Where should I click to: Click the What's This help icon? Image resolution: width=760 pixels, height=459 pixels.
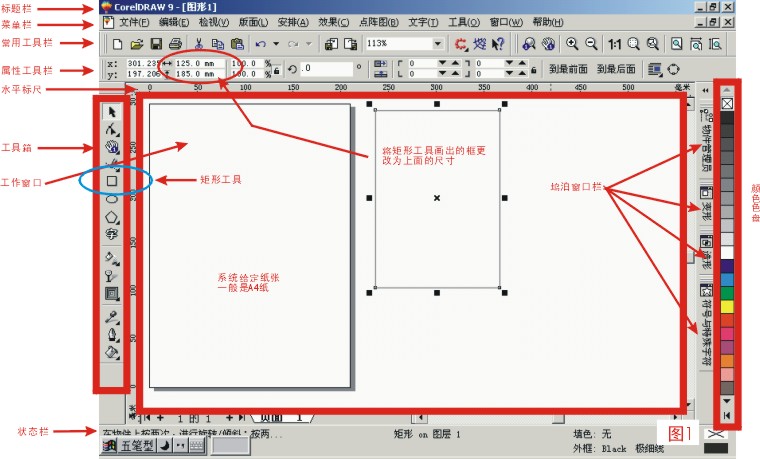(498, 44)
